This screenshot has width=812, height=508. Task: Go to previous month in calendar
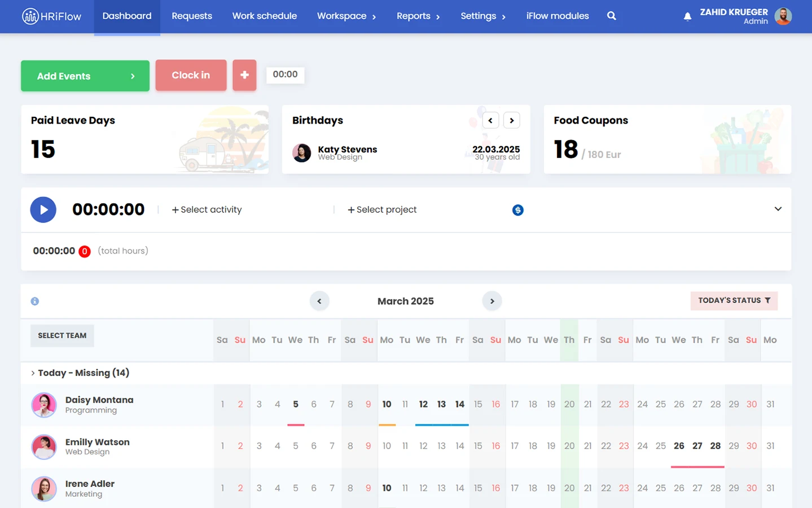pos(319,301)
